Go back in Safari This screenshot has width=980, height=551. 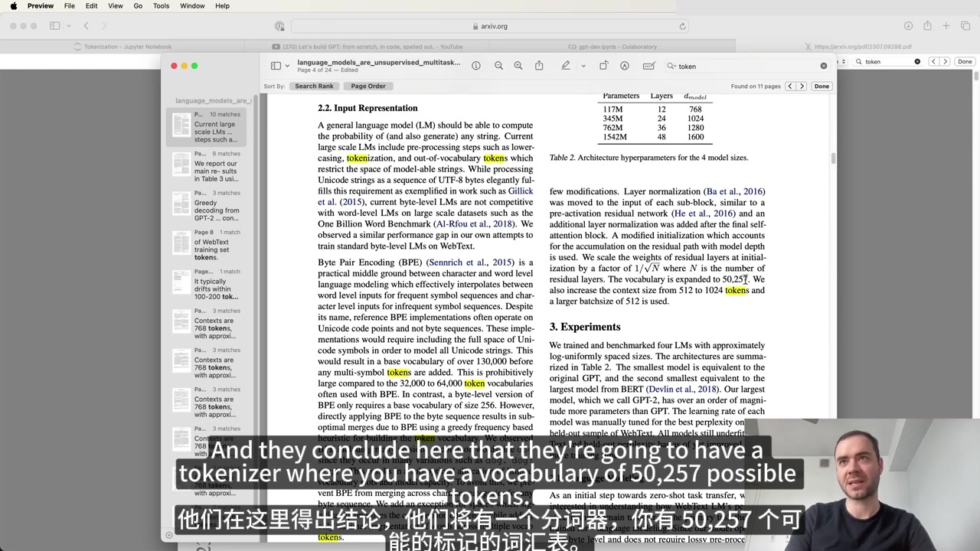86,26
